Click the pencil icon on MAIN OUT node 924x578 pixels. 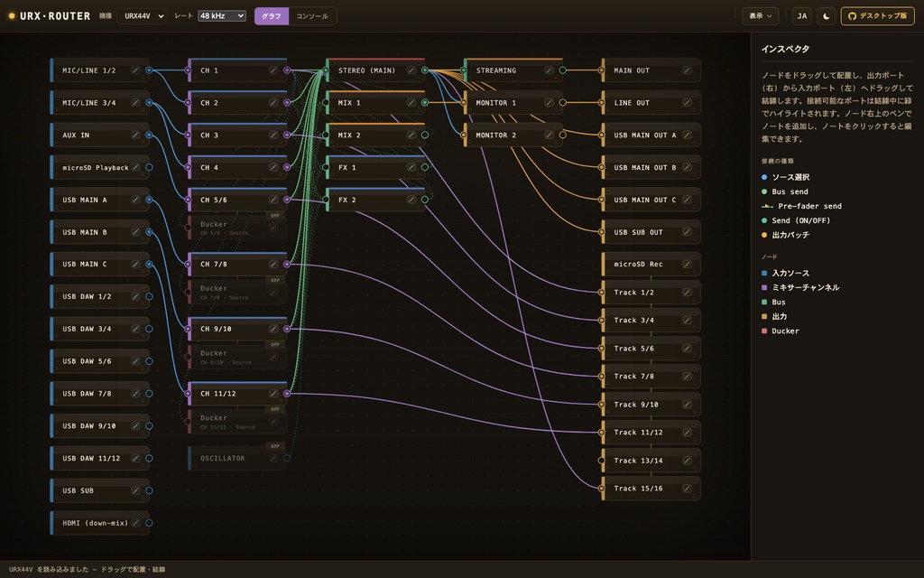[x=687, y=70]
